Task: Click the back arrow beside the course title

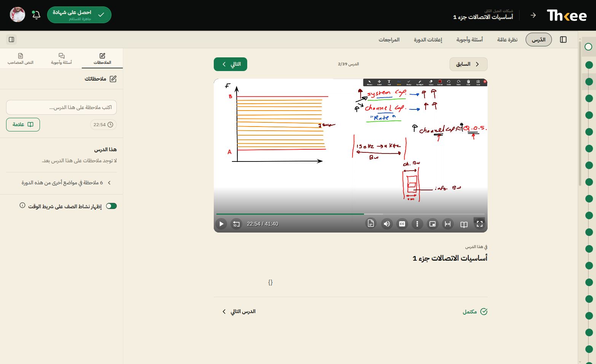Action: [533, 15]
